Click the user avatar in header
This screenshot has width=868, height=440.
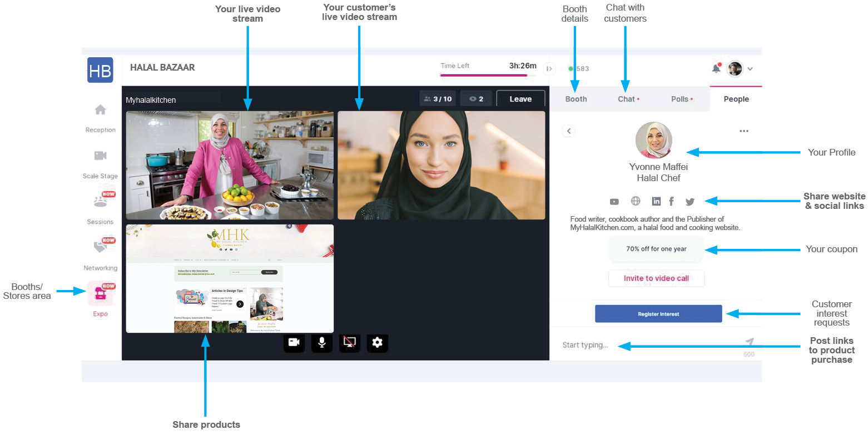735,69
